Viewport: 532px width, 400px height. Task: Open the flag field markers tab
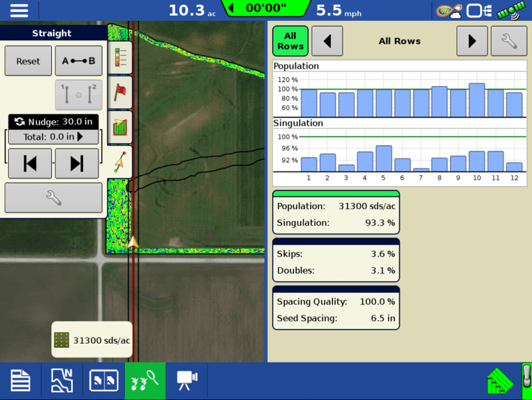(x=121, y=92)
